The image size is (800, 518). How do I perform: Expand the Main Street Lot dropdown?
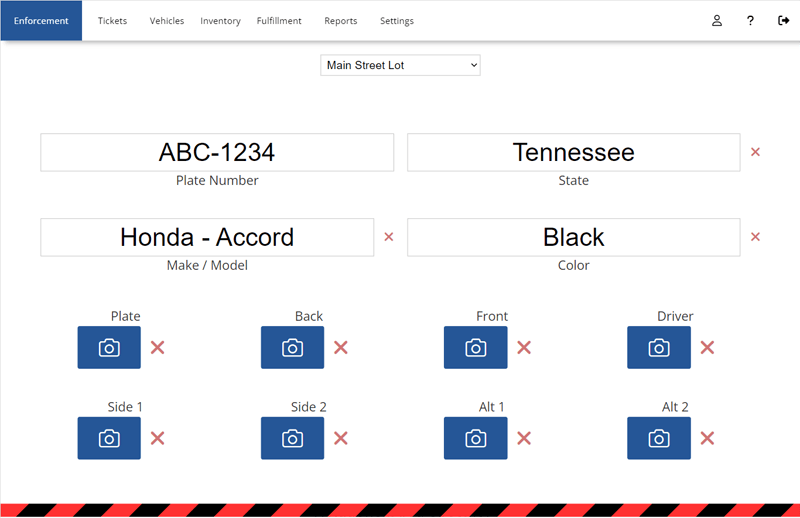point(400,65)
